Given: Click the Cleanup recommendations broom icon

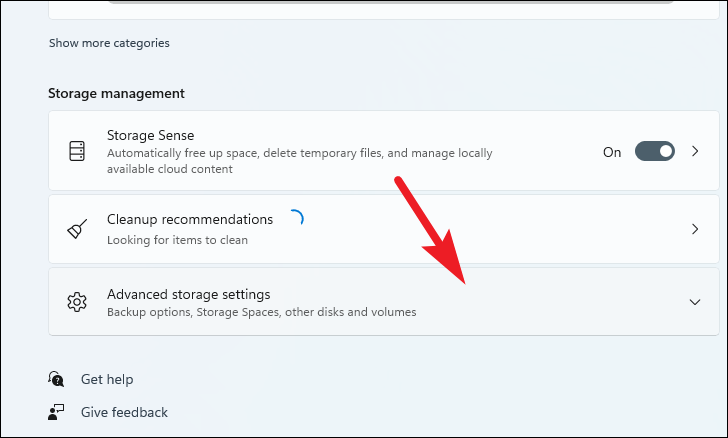Looking at the screenshot, I should pyautogui.click(x=77, y=229).
